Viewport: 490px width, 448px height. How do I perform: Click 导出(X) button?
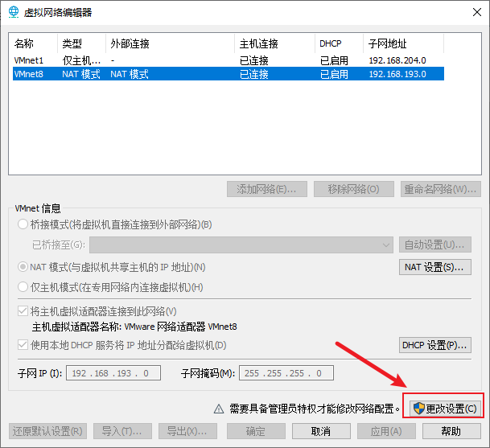click(187, 431)
